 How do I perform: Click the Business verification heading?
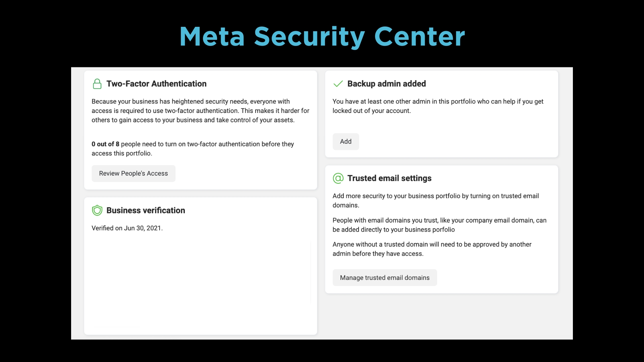pyautogui.click(x=146, y=210)
